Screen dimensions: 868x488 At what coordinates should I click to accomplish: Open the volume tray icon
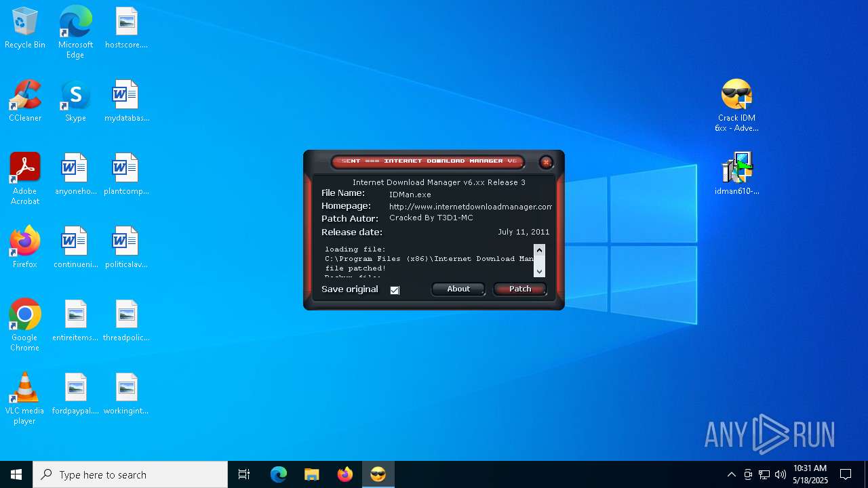[x=781, y=475]
